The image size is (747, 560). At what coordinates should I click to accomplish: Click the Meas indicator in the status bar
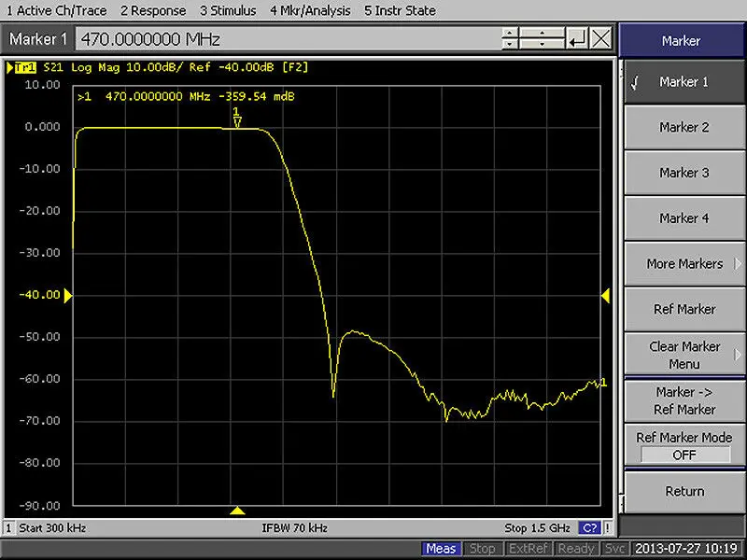(x=442, y=549)
